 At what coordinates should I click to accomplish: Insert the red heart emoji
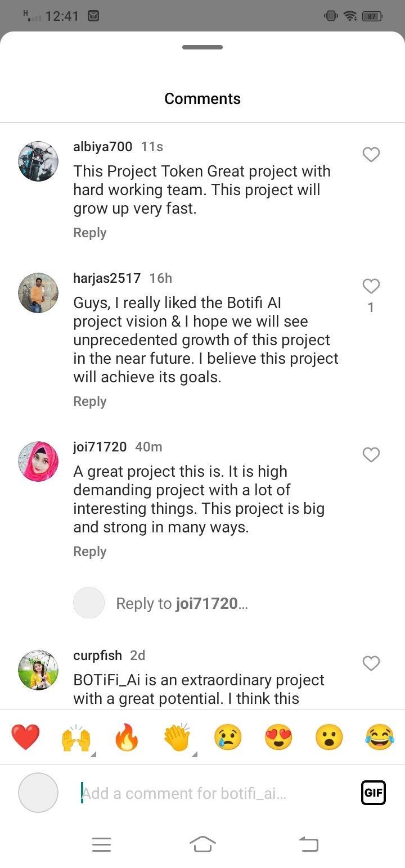pos(25,738)
